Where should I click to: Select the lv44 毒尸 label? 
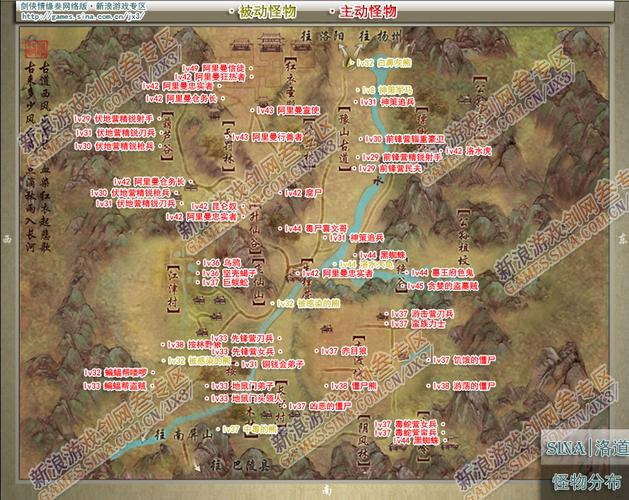tap(315, 229)
